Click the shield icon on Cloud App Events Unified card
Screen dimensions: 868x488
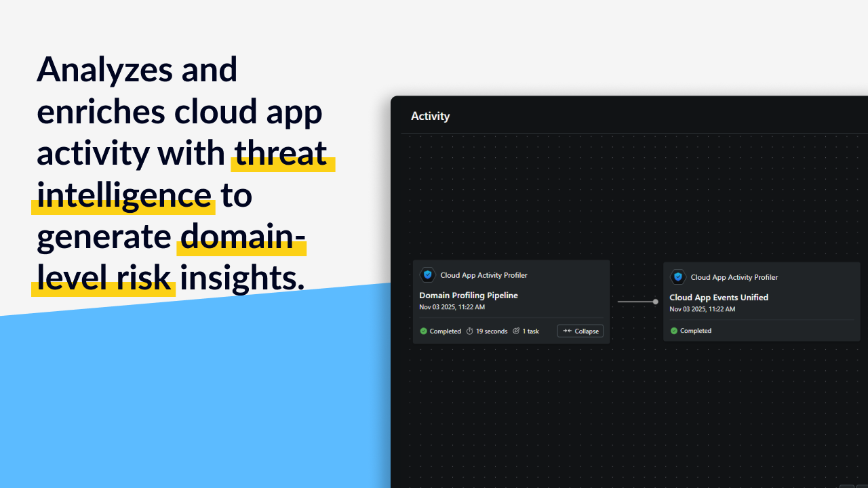pos(677,277)
